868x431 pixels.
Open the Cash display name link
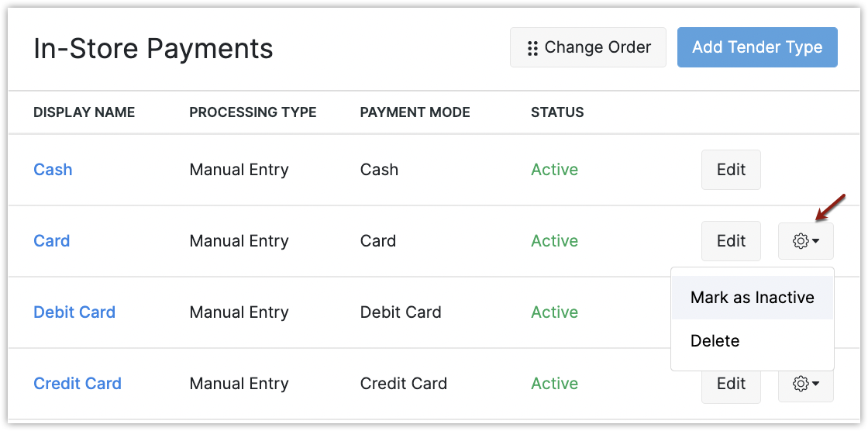53,170
